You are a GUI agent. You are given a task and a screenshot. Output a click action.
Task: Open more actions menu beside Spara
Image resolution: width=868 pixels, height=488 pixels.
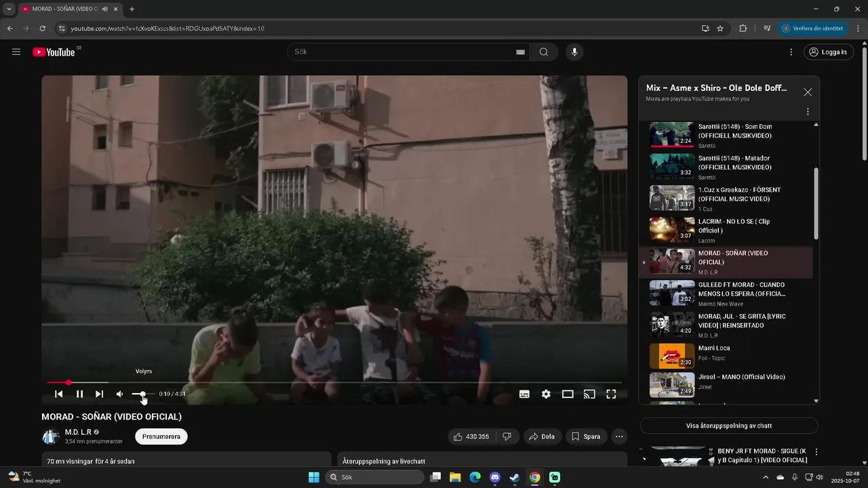point(619,436)
